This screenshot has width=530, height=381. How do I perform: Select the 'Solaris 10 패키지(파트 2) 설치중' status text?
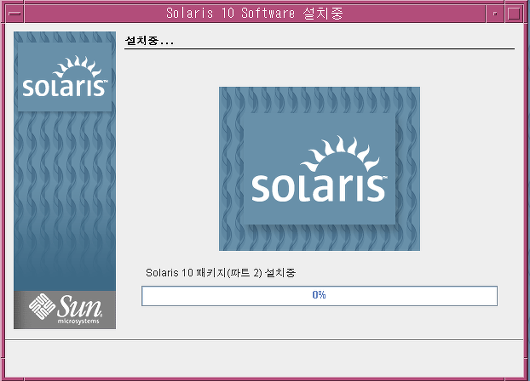click(x=220, y=272)
